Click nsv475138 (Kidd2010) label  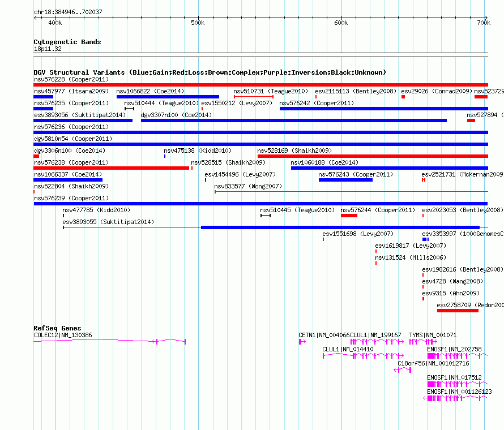click(198, 150)
